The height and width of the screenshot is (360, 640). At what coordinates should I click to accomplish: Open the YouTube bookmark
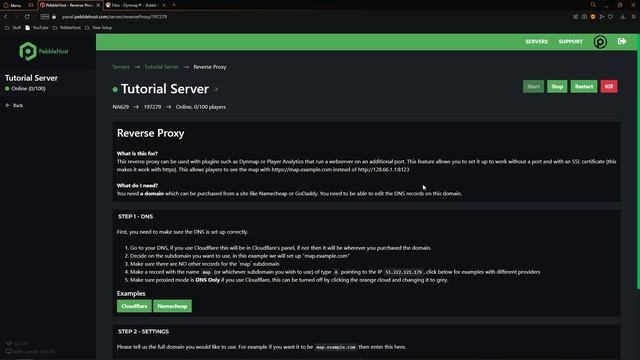(x=37, y=28)
